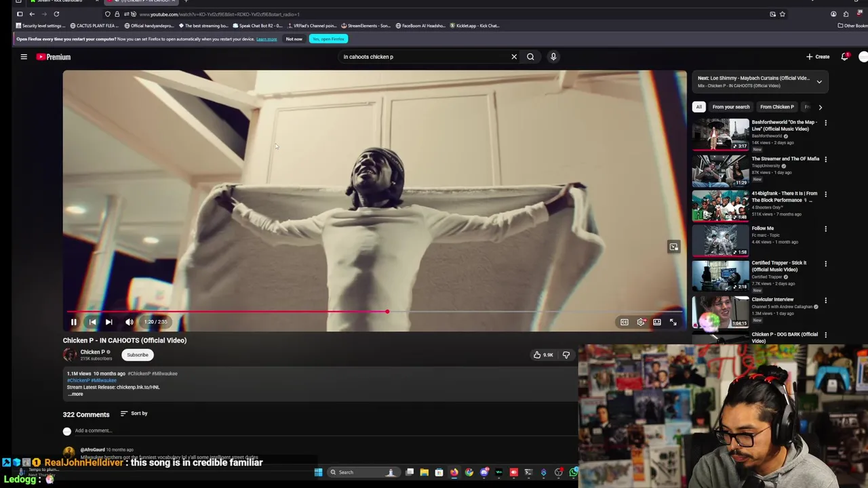Switch the player to theater mode
Screen dimensions: 868x488
click(x=657, y=322)
